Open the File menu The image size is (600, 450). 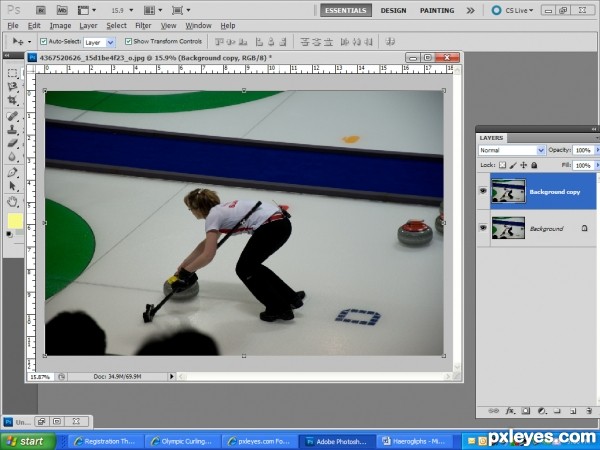click(13, 26)
